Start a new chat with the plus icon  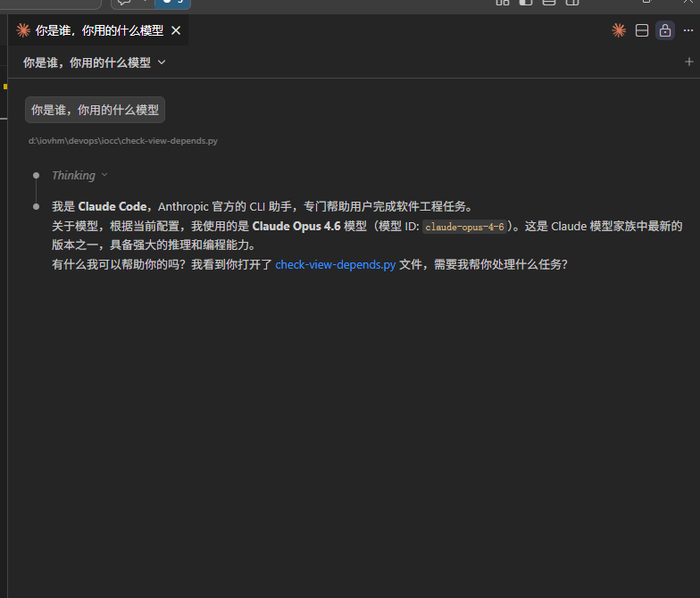point(688,62)
